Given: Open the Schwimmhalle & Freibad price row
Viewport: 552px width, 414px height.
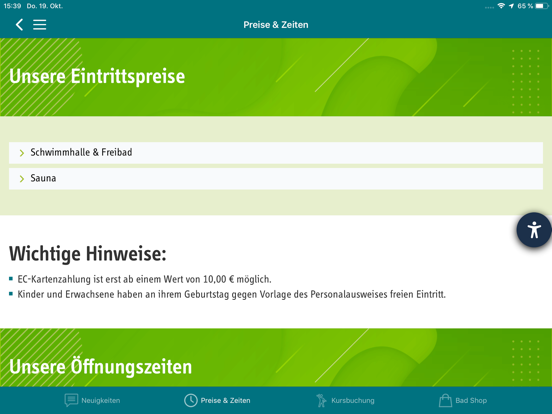Looking at the screenshot, I should [276, 153].
